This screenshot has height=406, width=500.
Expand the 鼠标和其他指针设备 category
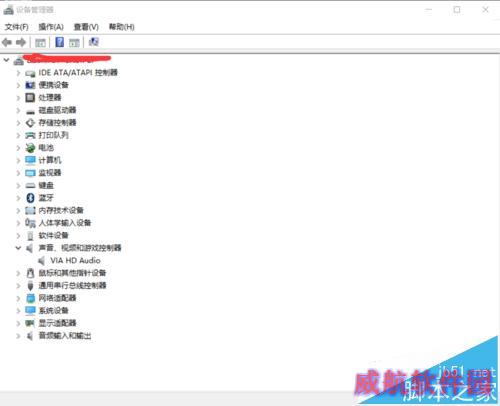tap(18, 273)
